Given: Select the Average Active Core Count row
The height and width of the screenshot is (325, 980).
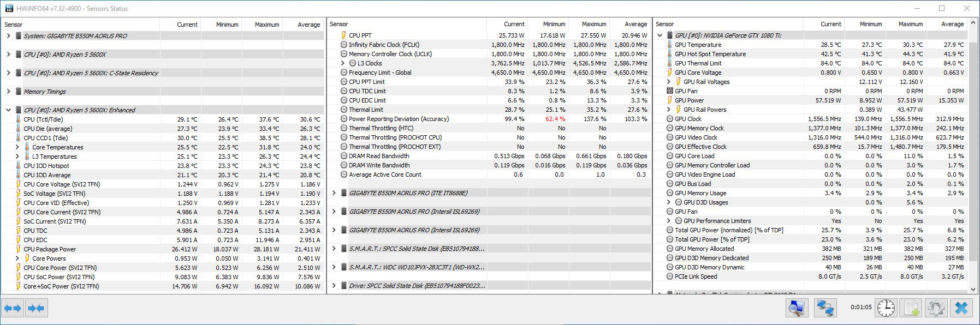Looking at the screenshot, I should tap(489, 174).
